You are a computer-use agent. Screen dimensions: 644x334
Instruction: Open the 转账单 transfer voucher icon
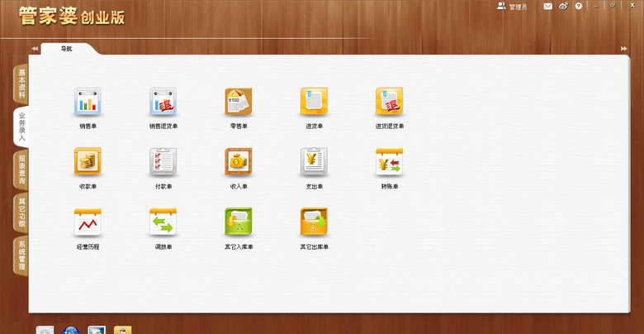pos(389,162)
